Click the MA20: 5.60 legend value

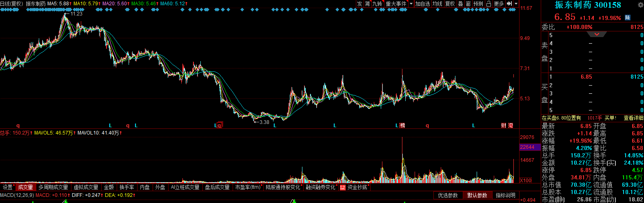116,4
